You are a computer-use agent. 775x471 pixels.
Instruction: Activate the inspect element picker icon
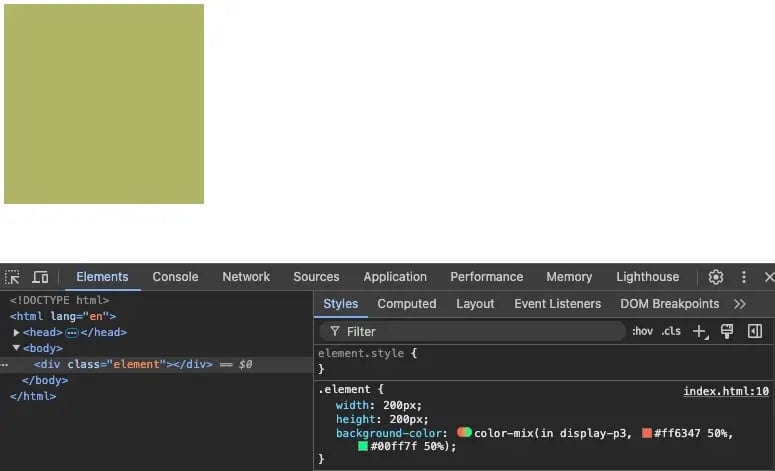tap(12, 277)
